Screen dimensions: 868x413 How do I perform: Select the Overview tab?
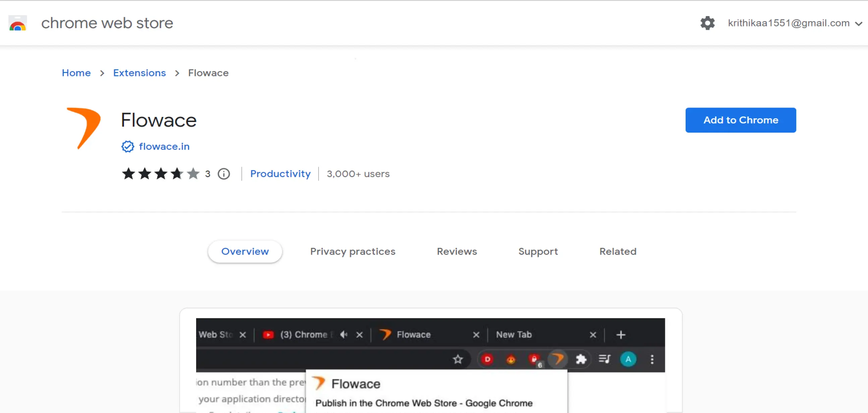pos(245,251)
